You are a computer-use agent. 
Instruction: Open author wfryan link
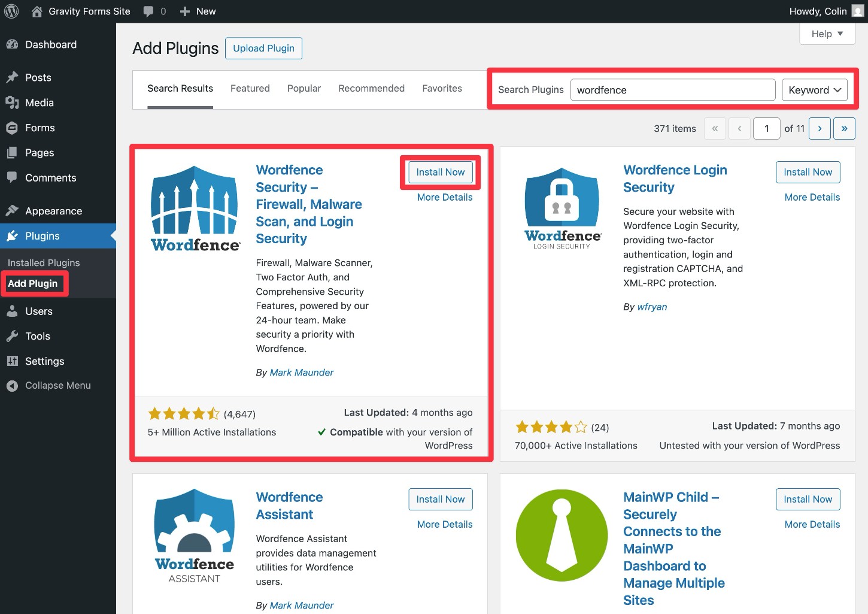pos(652,307)
